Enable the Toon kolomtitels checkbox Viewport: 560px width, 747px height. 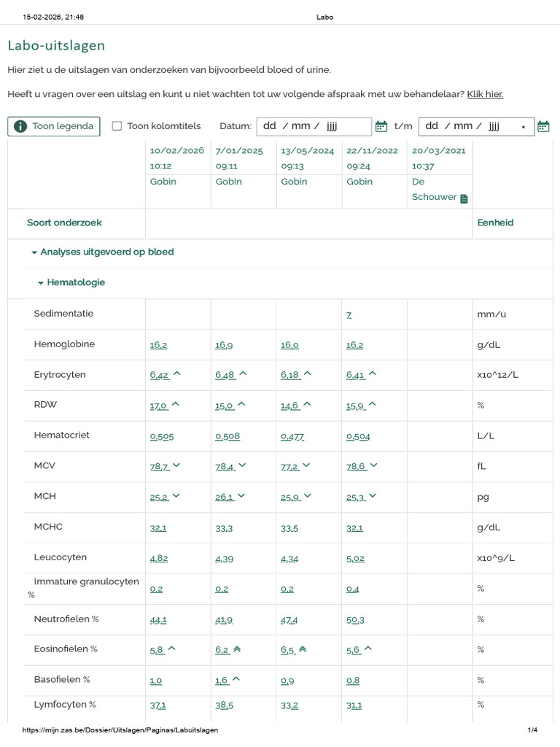(x=117, y=126)
